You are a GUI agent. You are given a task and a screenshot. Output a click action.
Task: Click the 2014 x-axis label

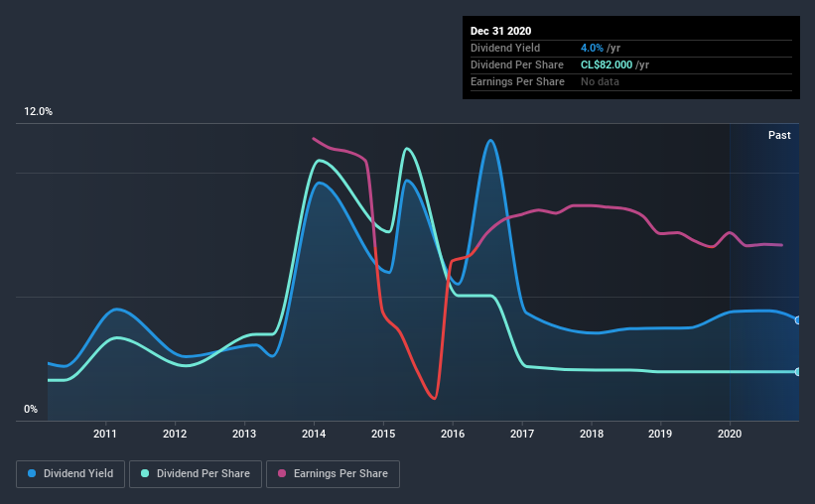pos(314,434)
